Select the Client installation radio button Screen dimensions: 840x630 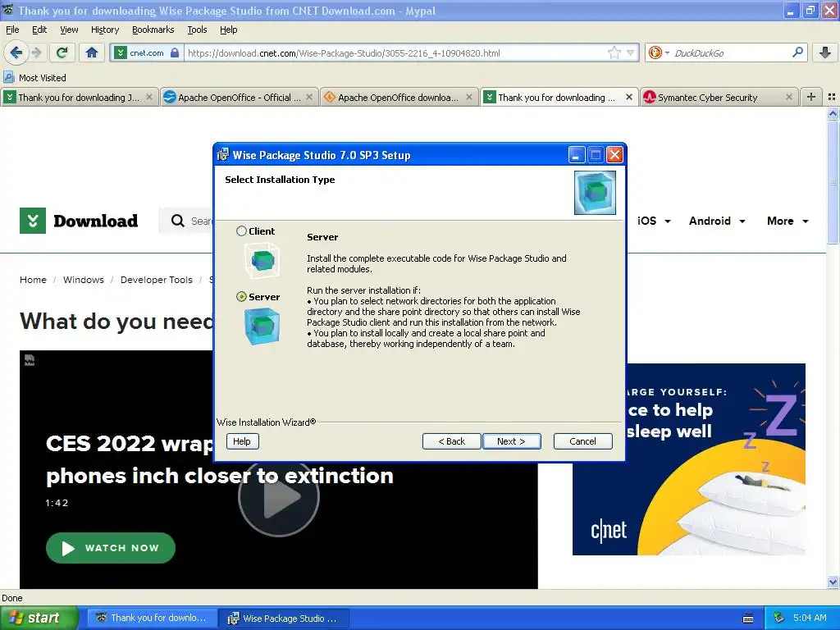pyautogui.click(x=242, y=231)
